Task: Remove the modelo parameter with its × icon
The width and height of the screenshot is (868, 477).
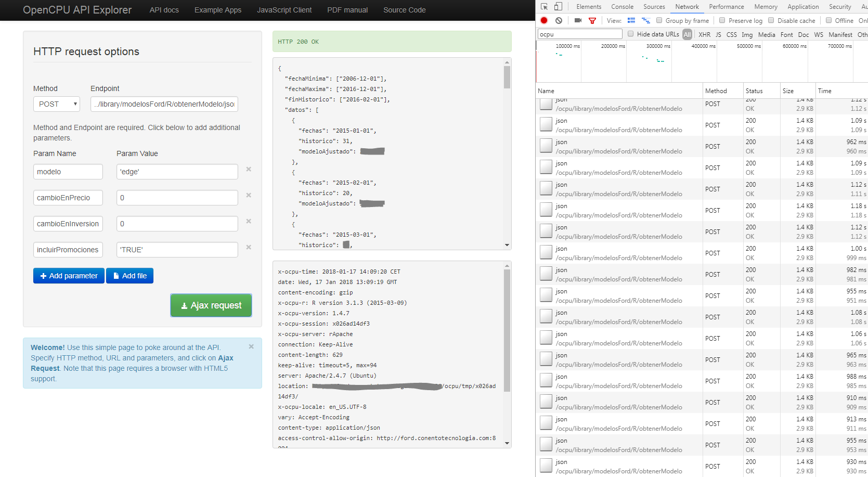Action: [x=249, y=169]
